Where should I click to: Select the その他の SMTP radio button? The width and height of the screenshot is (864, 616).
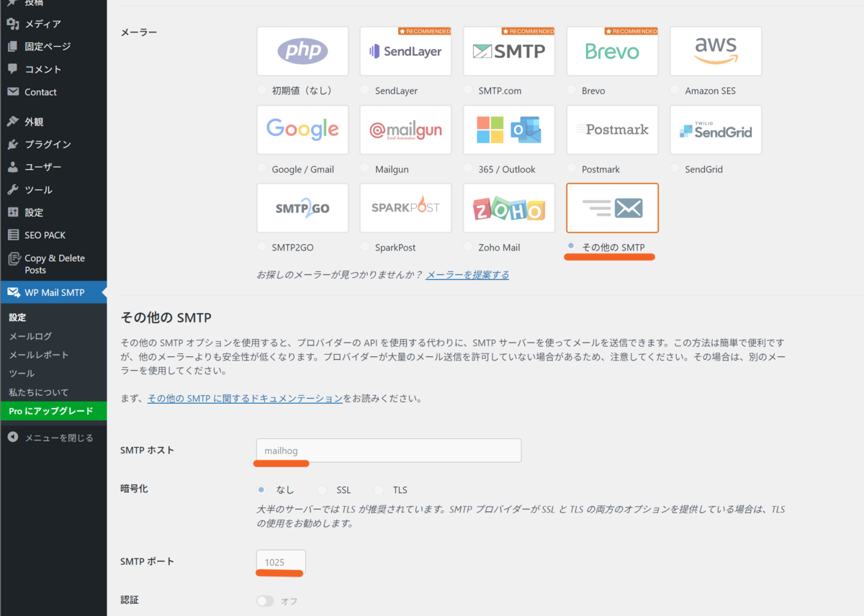click(571, 246)
